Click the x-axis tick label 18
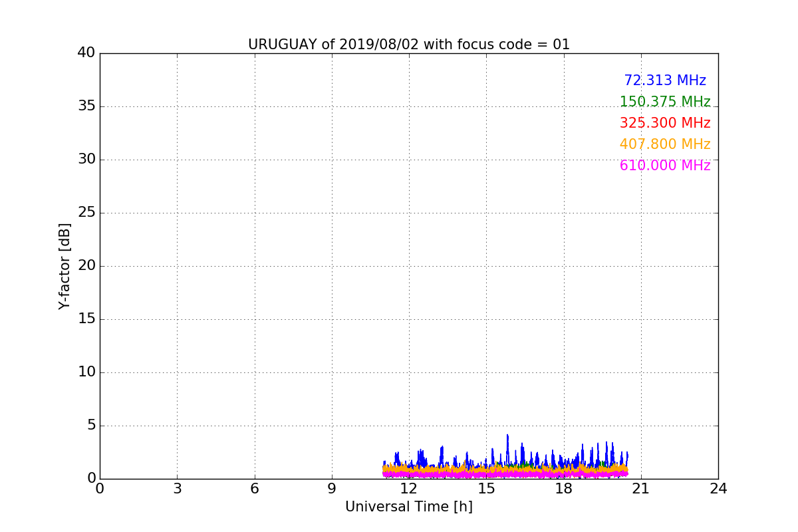This screenshot has height=532, width=798. [x=564, y=489]
